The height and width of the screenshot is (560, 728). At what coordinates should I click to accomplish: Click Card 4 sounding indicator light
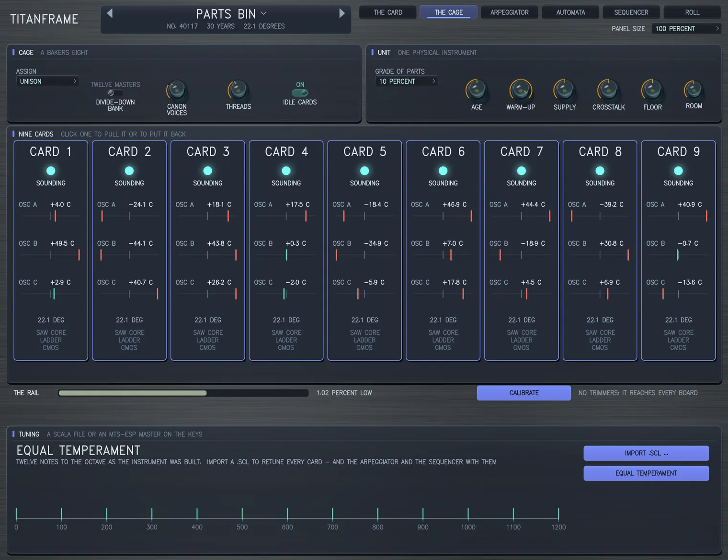coord(286,171)
